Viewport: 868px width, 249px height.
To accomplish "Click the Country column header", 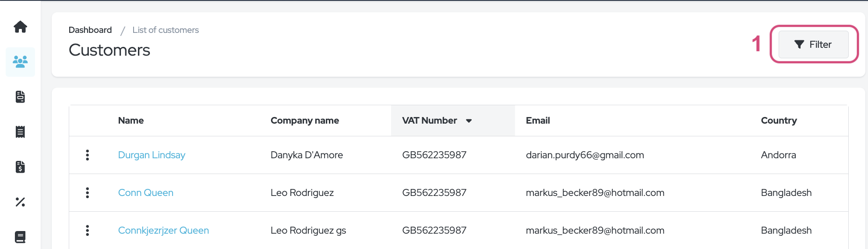I will pos(779,121).
